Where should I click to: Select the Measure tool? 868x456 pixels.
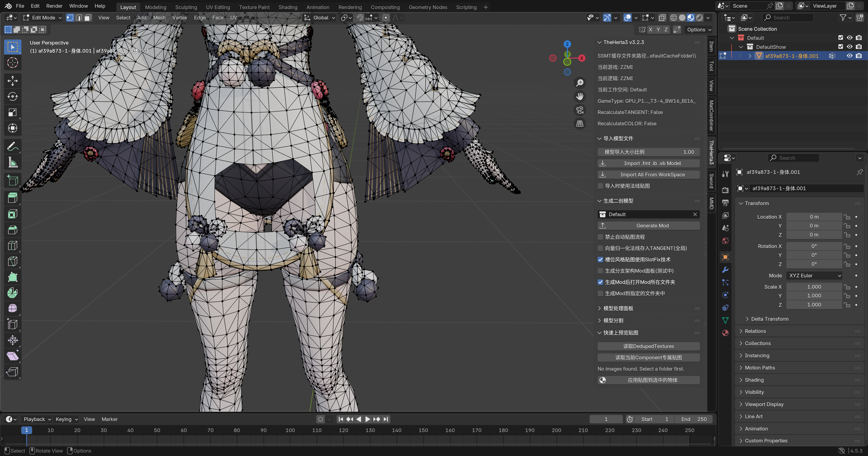(12, 163)
